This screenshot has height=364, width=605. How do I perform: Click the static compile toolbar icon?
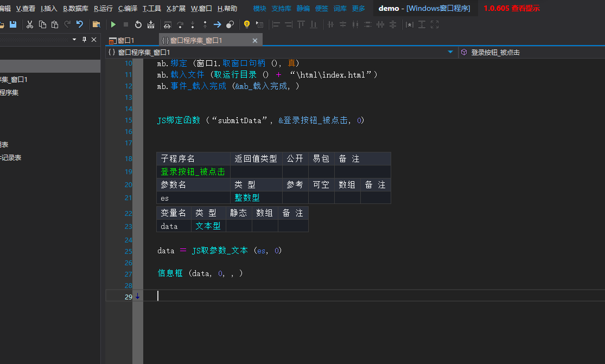pos(151,24)
